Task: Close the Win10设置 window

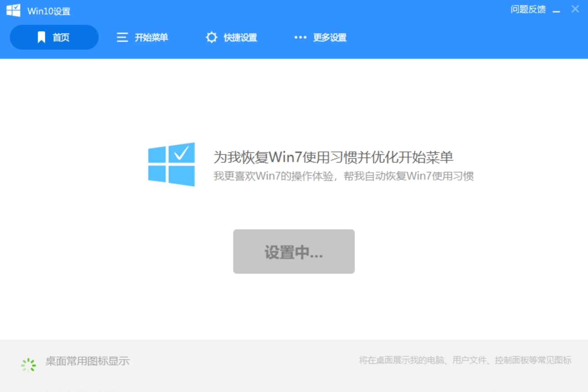Action: pos(575,9)
